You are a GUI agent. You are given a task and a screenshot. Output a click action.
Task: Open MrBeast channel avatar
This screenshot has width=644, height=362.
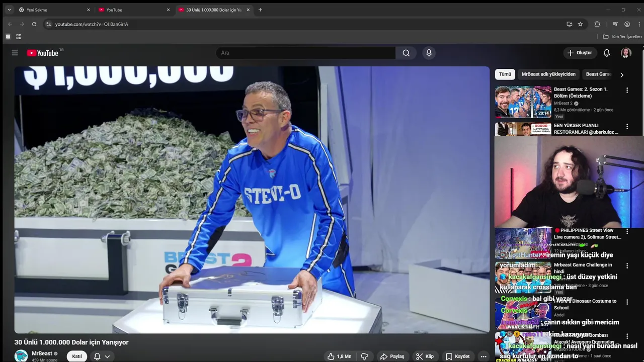pyautogui.click(x=21, y=355)
